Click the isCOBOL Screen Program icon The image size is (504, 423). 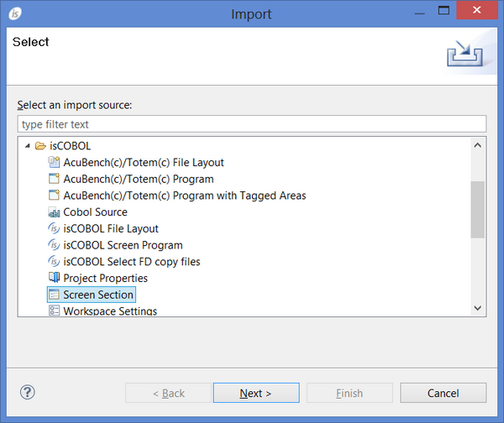point(55,245)
